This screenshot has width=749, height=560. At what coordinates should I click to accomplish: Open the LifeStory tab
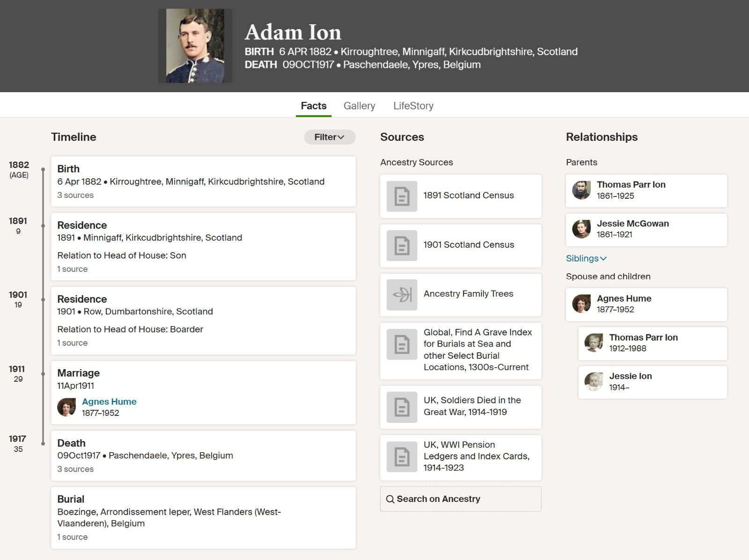coord(413,106)
